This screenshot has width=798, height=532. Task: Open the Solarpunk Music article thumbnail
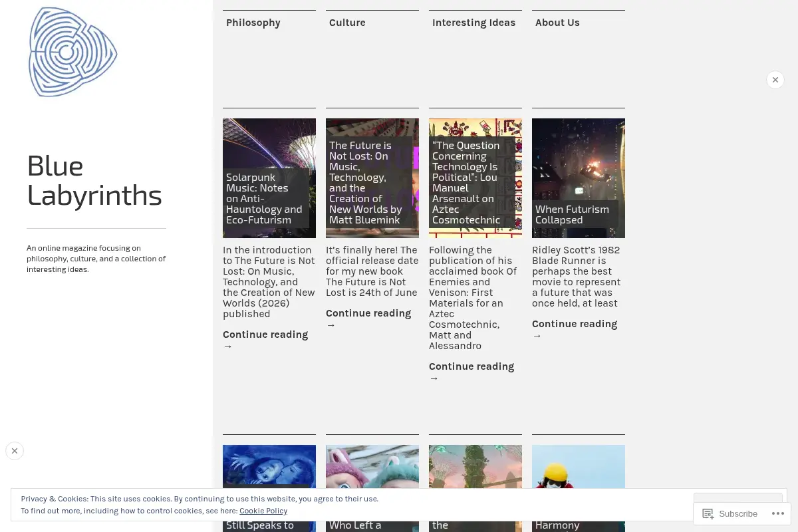[x=269, y=178]
